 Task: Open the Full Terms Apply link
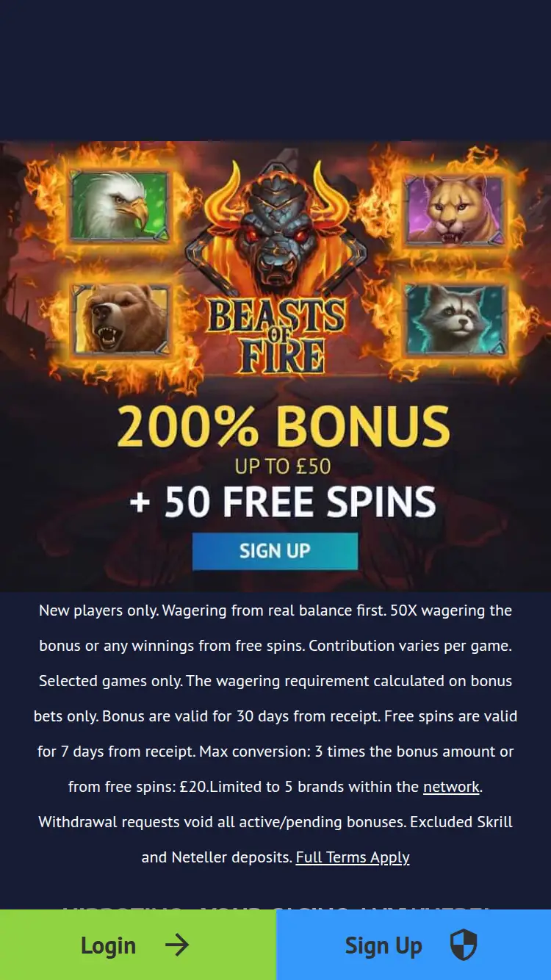pyautogui.click(x=353, y=857)
